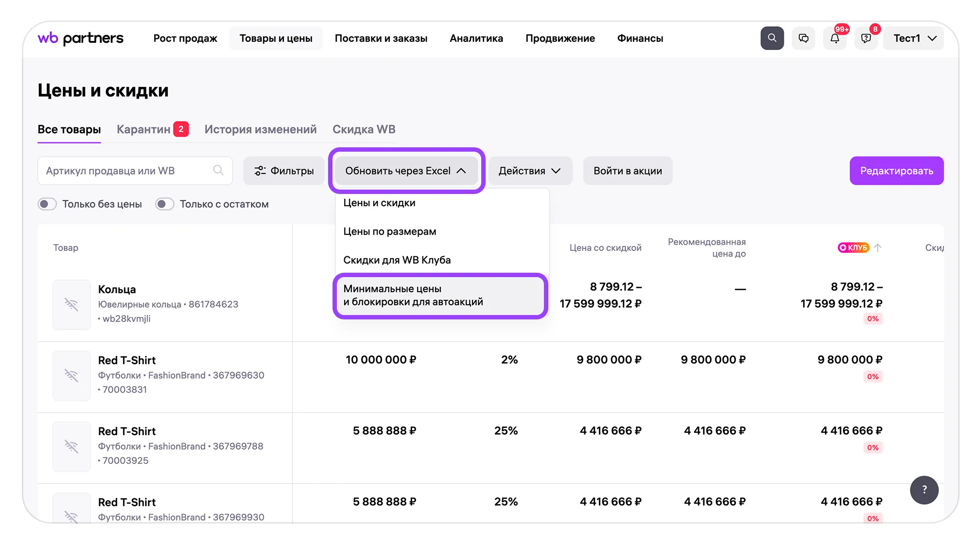This screenshot has height=544, width=980.
Task: Click the round help question mark button
Action: click(x=924, y=490)
